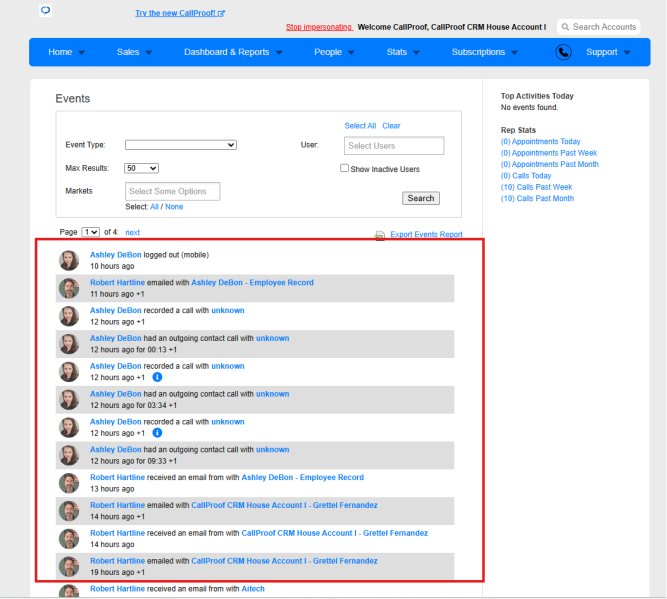The height and width of the screenshot is (599, 667).
Task: Open (10) Calls Past Month stat
Action: tap(537, 199)
